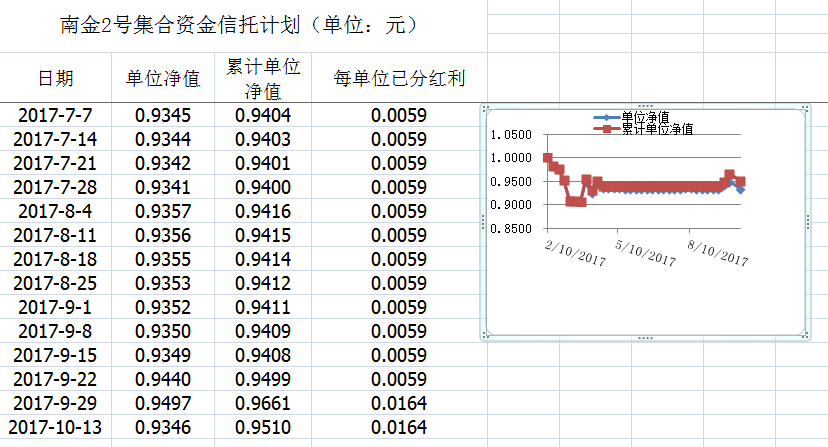828x447 pixels.
Task: Click the 0.9440 cell for 2017-9-22
Action: [x=163, y=379]
